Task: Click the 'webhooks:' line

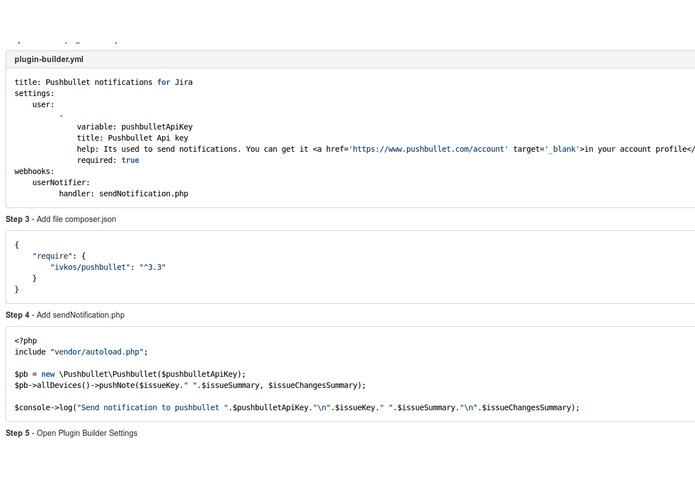Action: (x=34, y=171)
